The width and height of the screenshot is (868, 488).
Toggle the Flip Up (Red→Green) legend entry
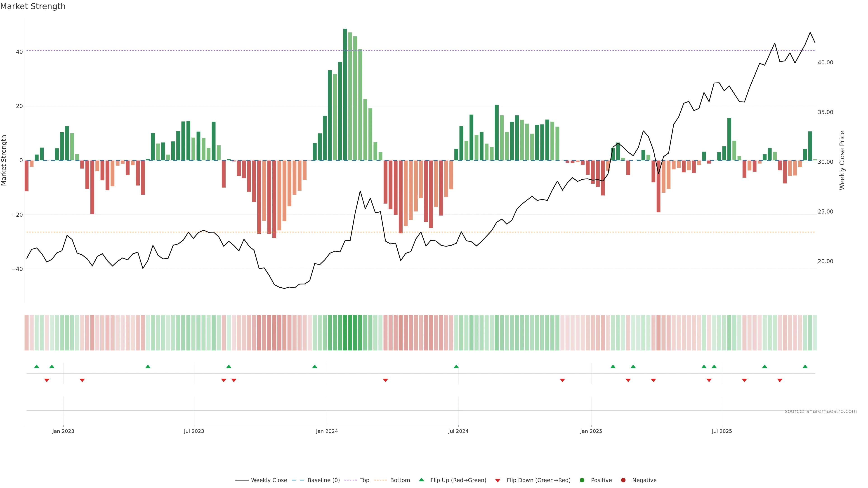tap(458, 480)
